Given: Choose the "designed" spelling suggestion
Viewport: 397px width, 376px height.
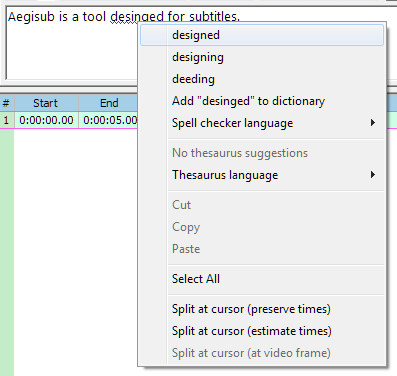Looking at the screenshot, I should pyautogui.click(x=262, y=35).
